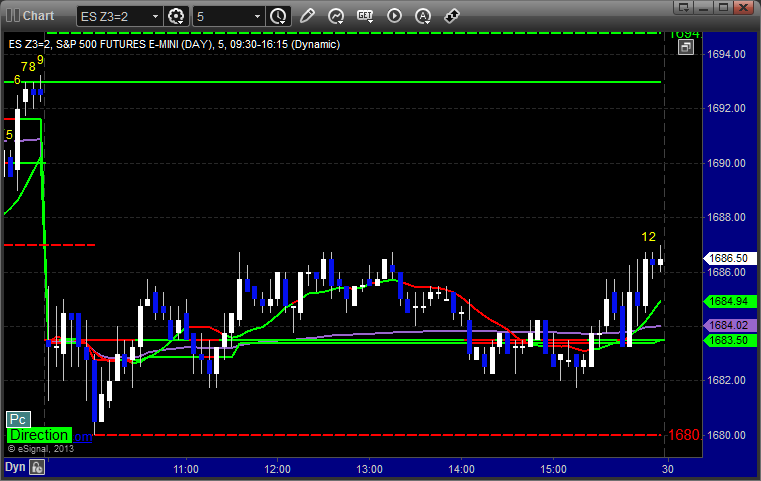
Task: Click the 1692.00 price axis label
Action: click(727, 108)
